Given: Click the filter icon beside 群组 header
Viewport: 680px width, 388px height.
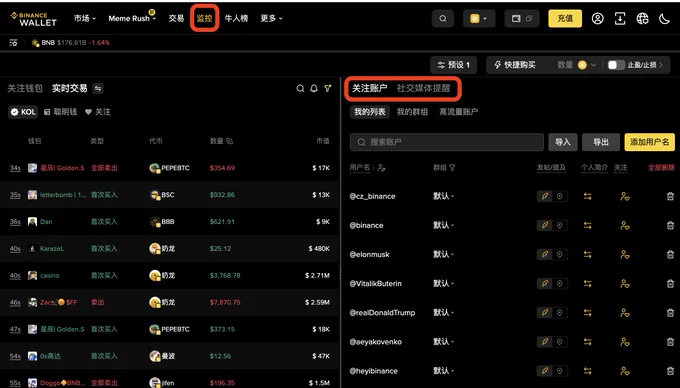Looking at the screenshot, I should pyautogui.click(x=452, y=168).
